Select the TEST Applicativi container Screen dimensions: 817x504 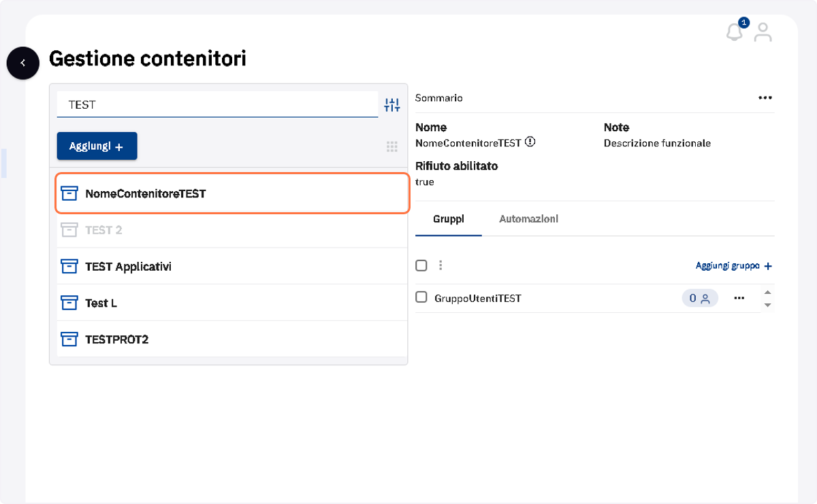tap(232, 267)
